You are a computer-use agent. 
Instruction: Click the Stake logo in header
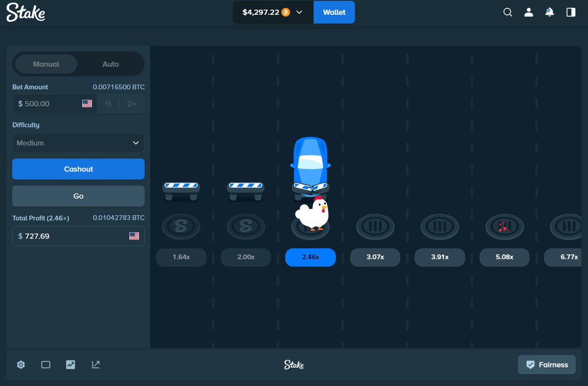pos(25,12)
